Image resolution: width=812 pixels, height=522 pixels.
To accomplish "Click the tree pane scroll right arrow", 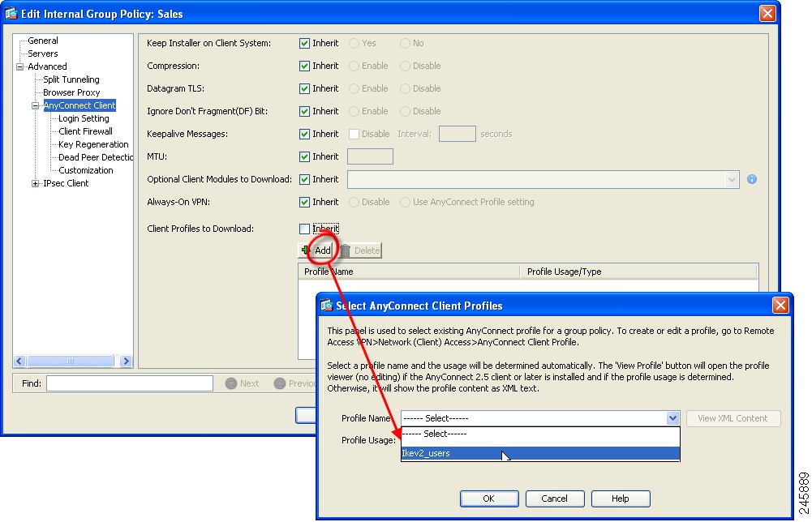I will click(x=126, y=362).
